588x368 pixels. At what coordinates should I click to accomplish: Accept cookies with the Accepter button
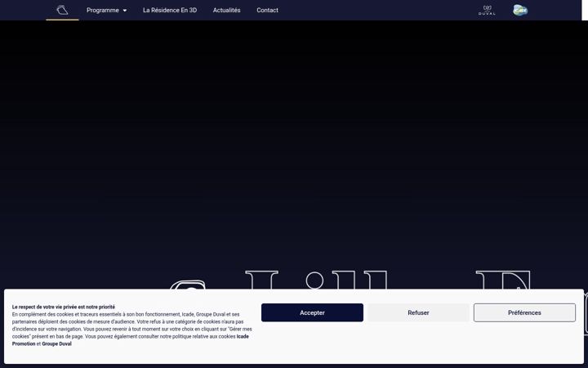(x=312, y=312)
